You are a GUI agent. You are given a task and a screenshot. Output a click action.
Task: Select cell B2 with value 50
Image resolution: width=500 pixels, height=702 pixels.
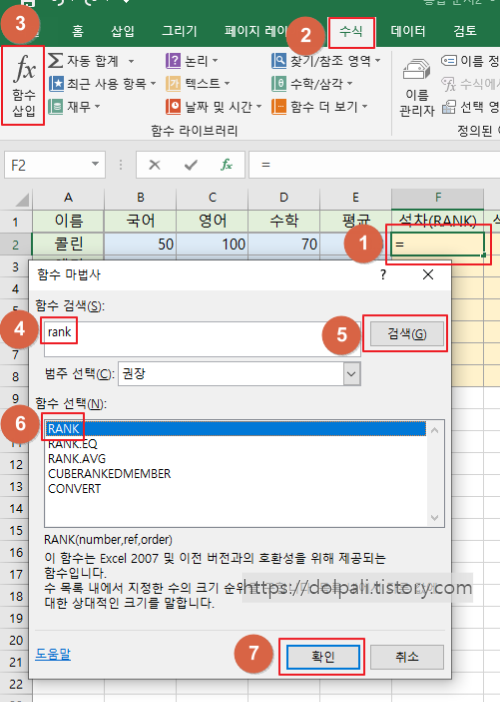(x=140, y=244)
